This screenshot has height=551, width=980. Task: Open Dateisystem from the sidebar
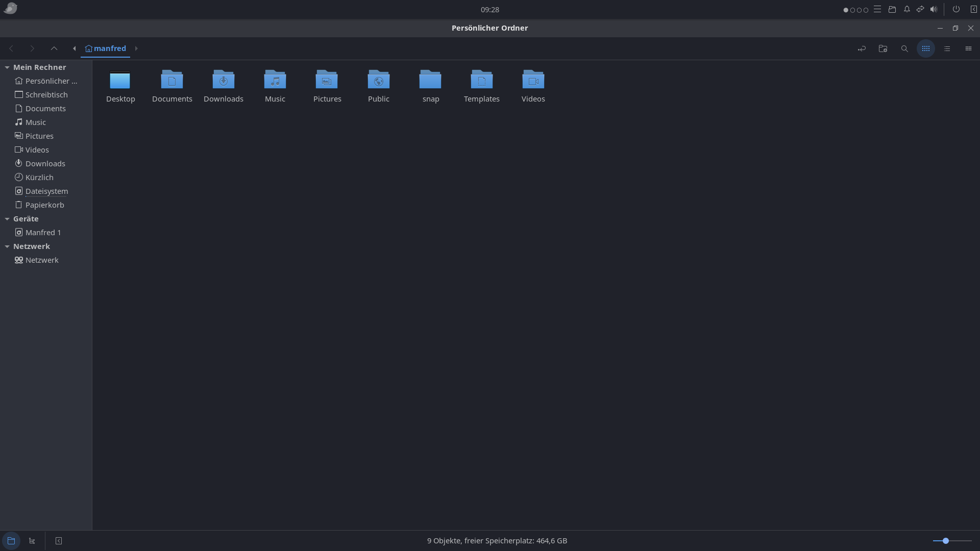[x=46, y=191]
